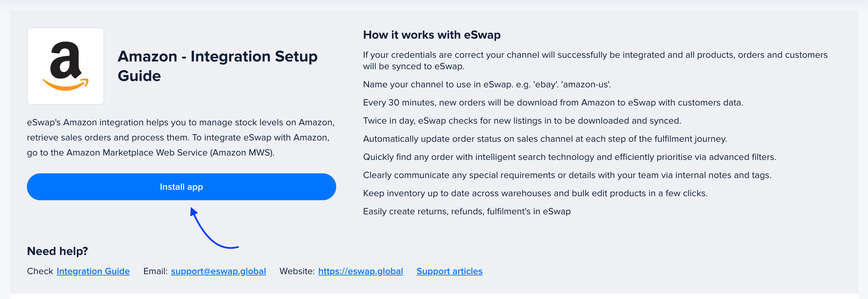Click the Keep inventory up to date line
The width and height of the screenshot is (868, 299).
coord(535,194)
